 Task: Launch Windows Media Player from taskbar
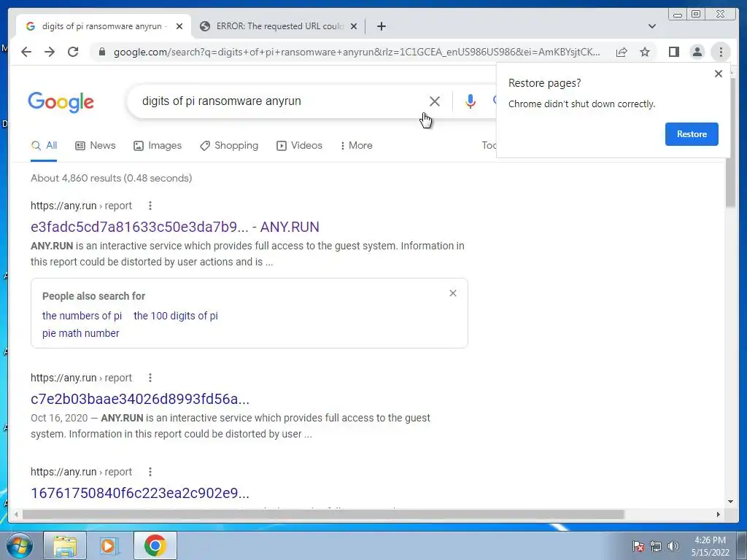pyautogui.click(x=109, y=545)
